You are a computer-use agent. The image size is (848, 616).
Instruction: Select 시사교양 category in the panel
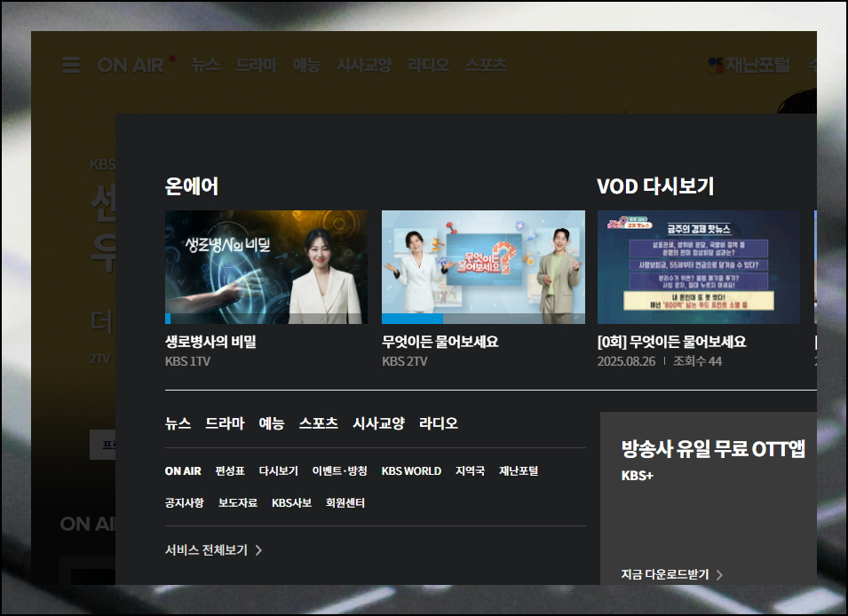(378, 423)
